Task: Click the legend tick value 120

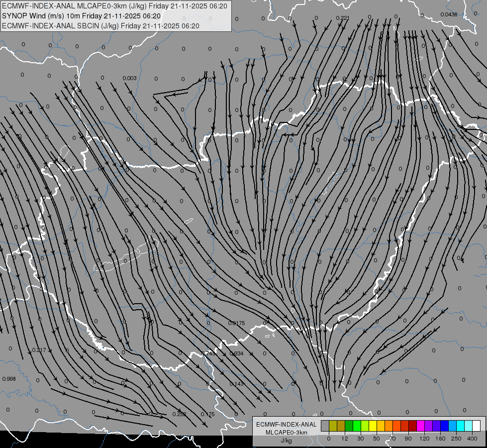Action: click(425, 439)
